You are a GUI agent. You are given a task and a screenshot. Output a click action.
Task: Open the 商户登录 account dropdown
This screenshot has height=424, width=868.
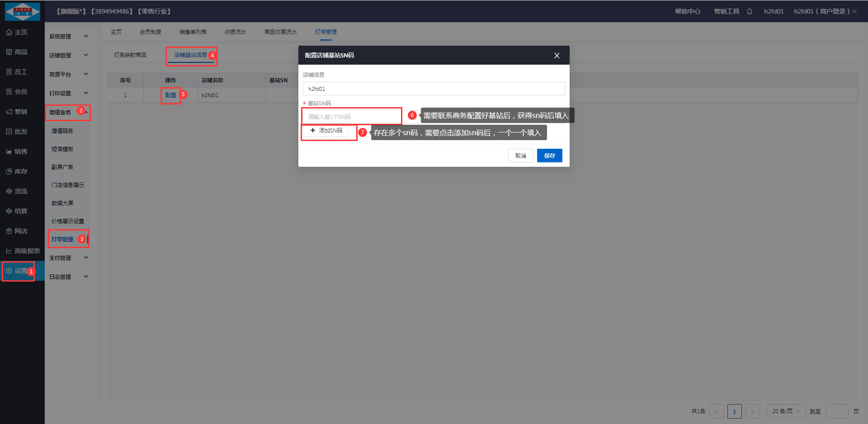tap(825, 11)
